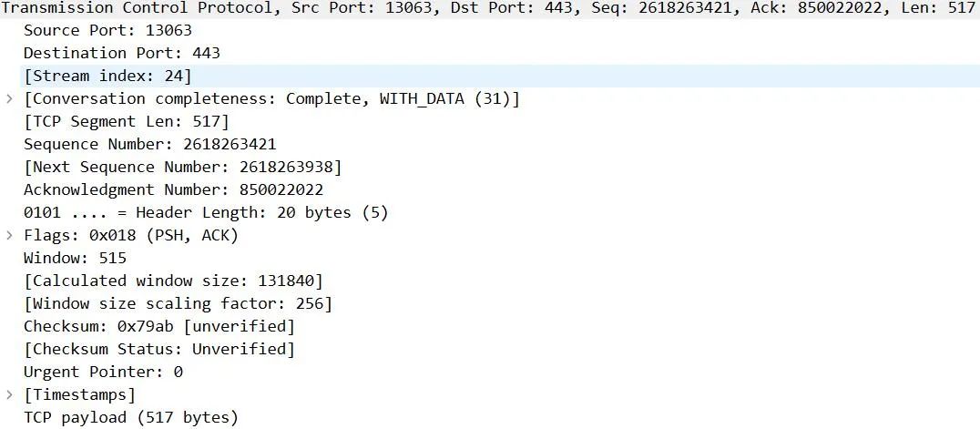Viewport: 980px width, 429px height.
Task: Select the Window: 515 field
Action: pyautogui.click(x=75, y=258)
